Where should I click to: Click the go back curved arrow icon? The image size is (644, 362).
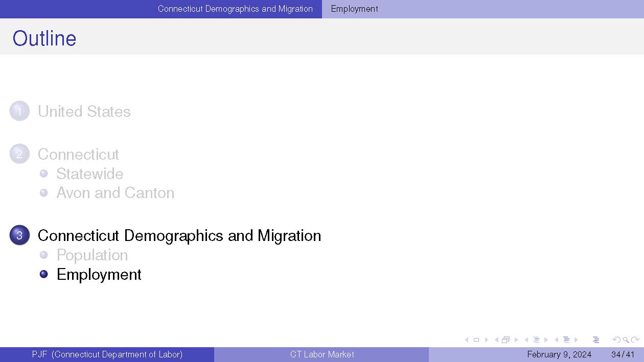(x=616, y=340)
